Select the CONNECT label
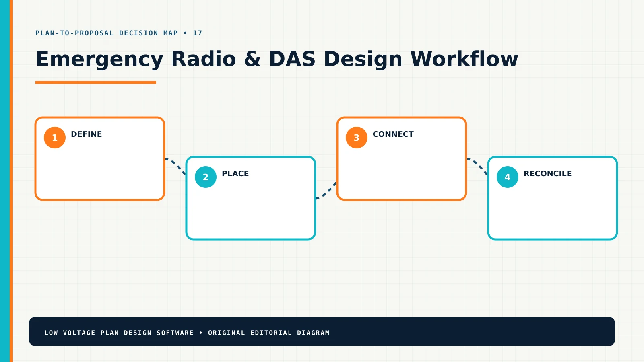This screenshot has height=362, width=644. pyautogui.click(x=393, y=134)
